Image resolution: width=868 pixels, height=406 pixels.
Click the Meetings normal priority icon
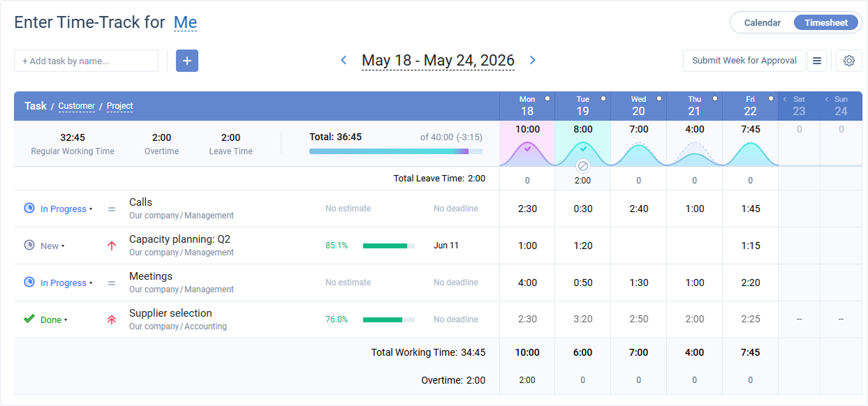point(112,283)
